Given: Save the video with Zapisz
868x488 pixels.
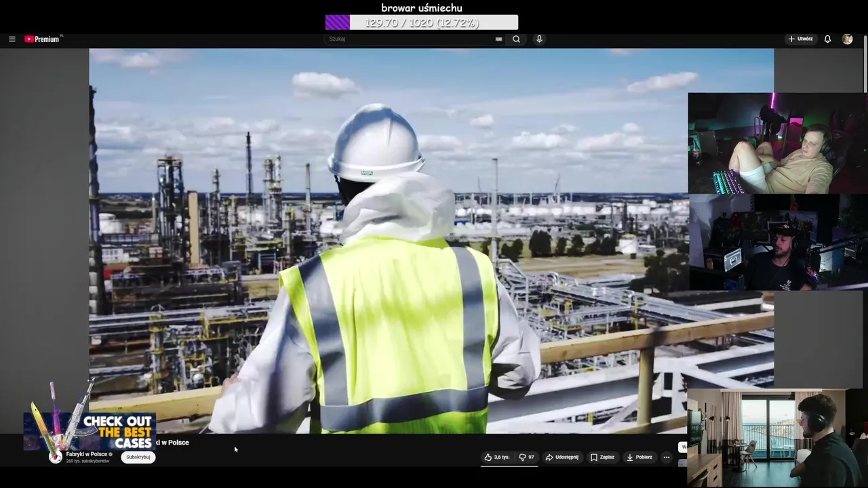Looking at the screenshot, I should (x=602, y=457).
